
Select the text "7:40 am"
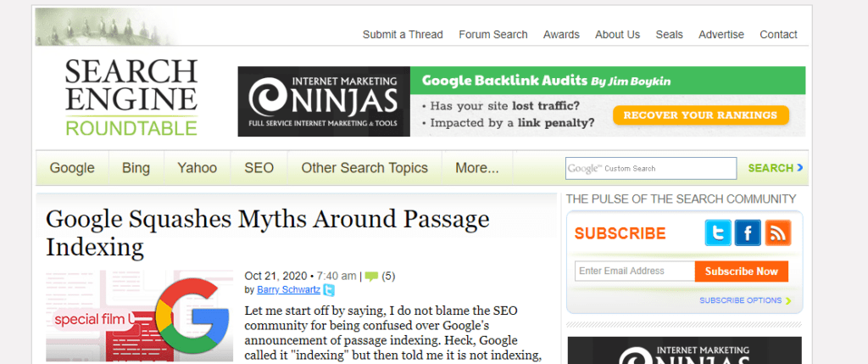(336, 277)
